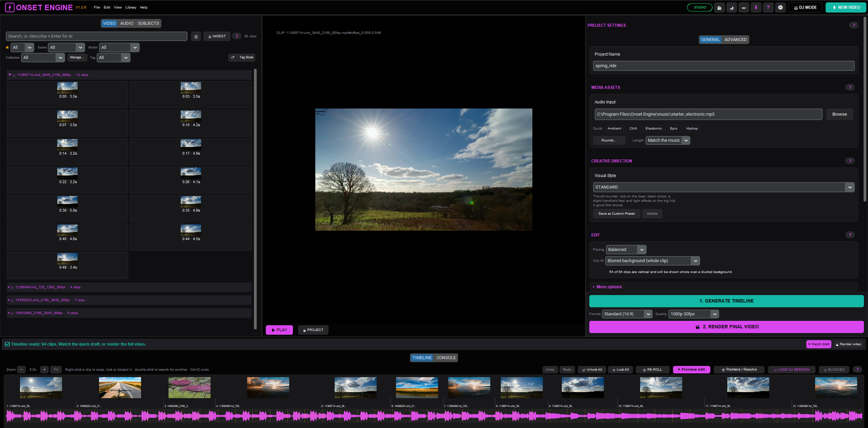Click the top bar question mark help icon
Screen dimensions: 868x428
click(768, 7)
